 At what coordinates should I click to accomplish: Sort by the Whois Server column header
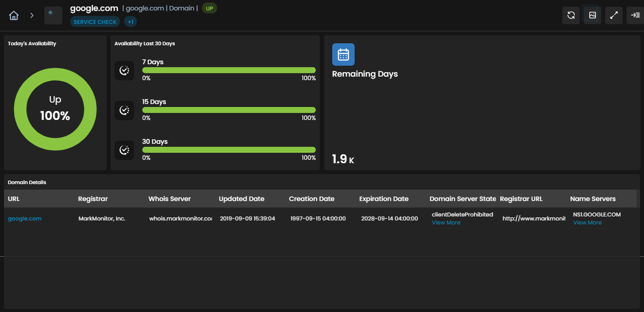pyautogui.click(x=169, y=199)
